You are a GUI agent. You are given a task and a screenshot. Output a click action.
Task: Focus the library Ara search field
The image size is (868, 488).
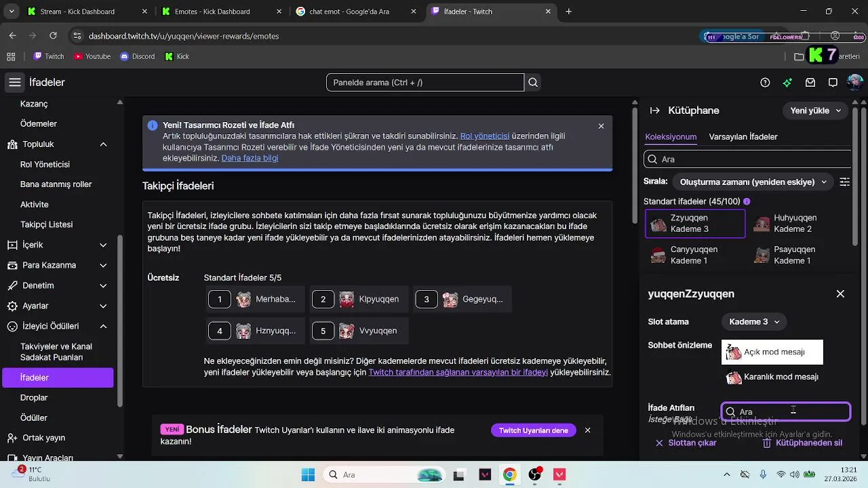(747, 159)
